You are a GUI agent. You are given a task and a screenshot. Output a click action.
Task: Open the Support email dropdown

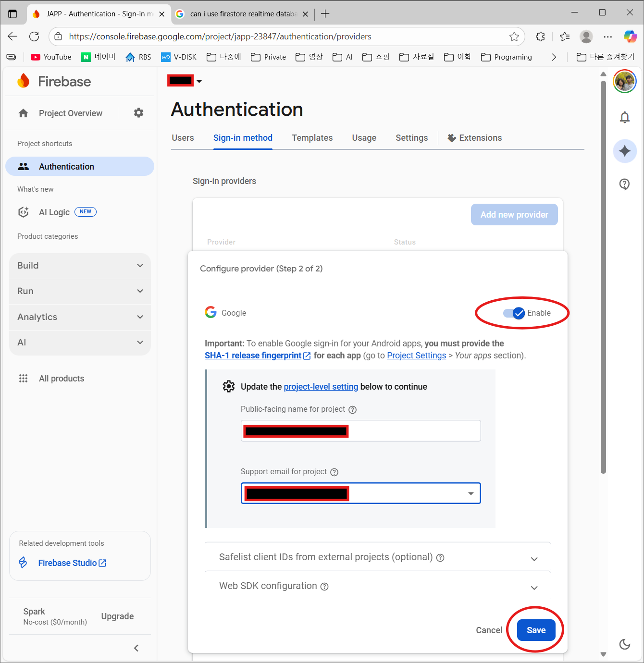[x=360, y=493]
